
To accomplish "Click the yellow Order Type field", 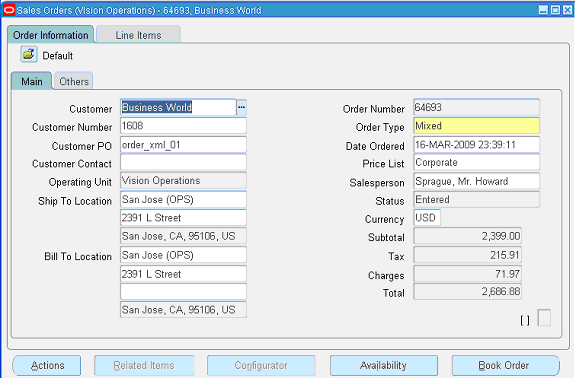I will click(476, 126).
